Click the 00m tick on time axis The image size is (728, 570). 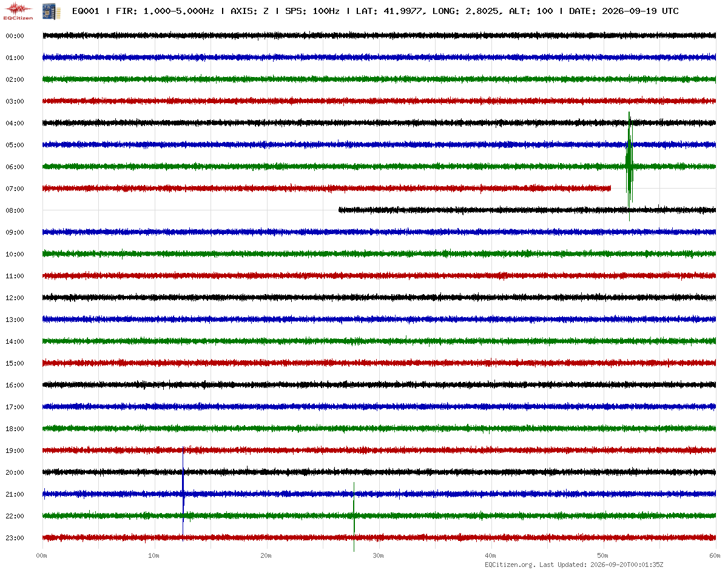pos(41,555)
